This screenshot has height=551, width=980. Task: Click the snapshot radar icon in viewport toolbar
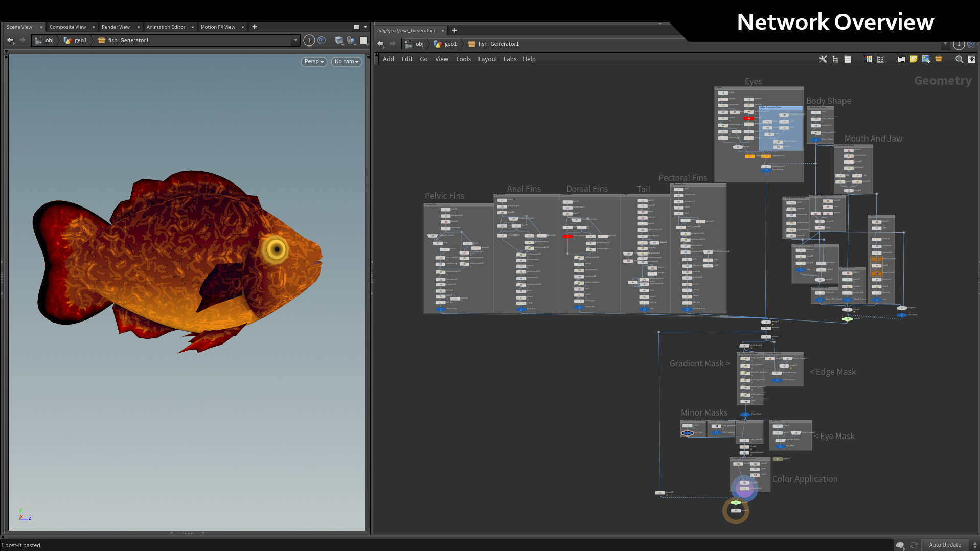322,40
